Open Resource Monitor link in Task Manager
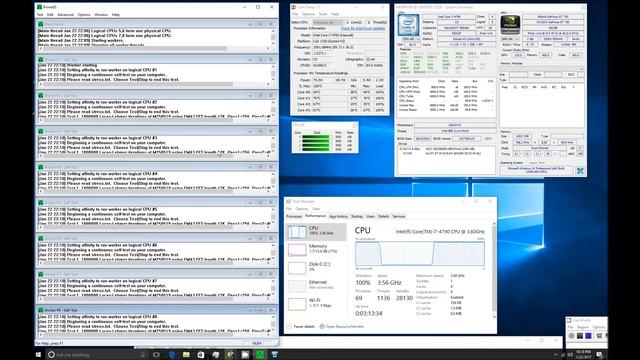The image size is (640, 360). 342,327
